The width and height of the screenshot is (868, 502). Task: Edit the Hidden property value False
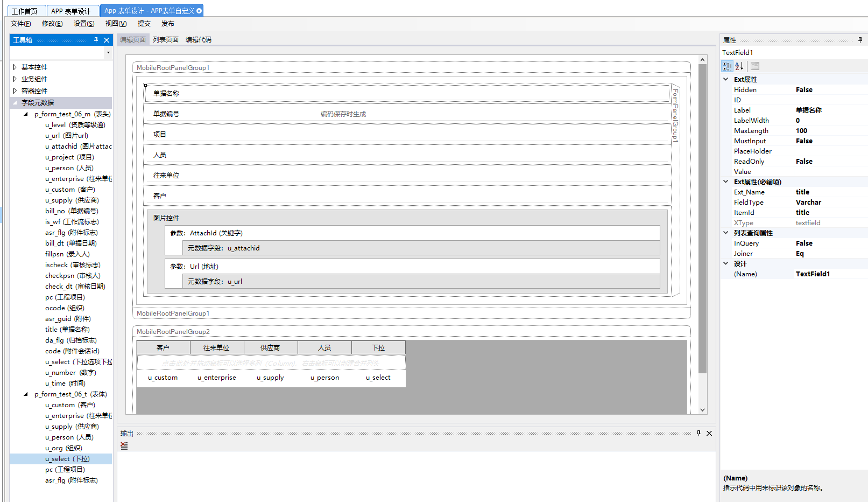pyautogui.click(x=830, y=90)
